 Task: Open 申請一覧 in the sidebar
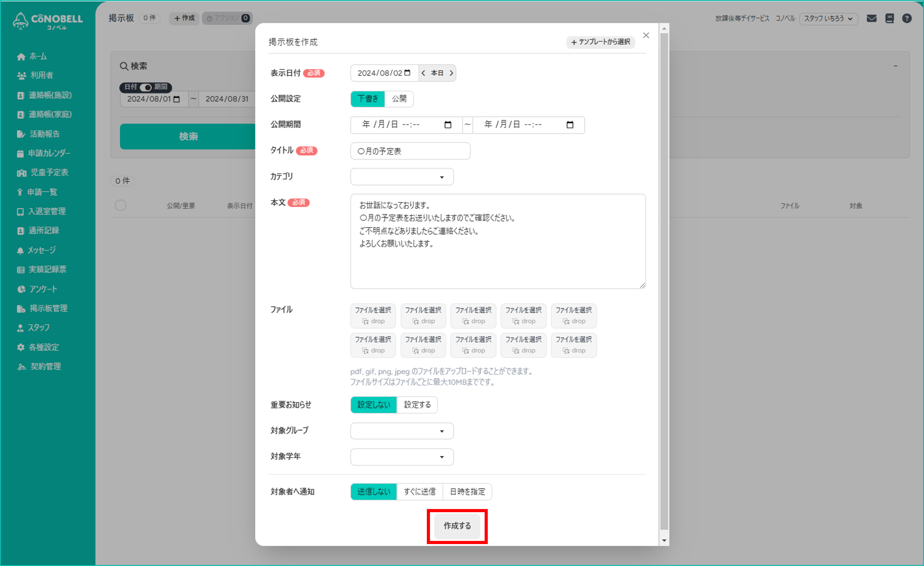pyautogui.click(x=37, y=192)
